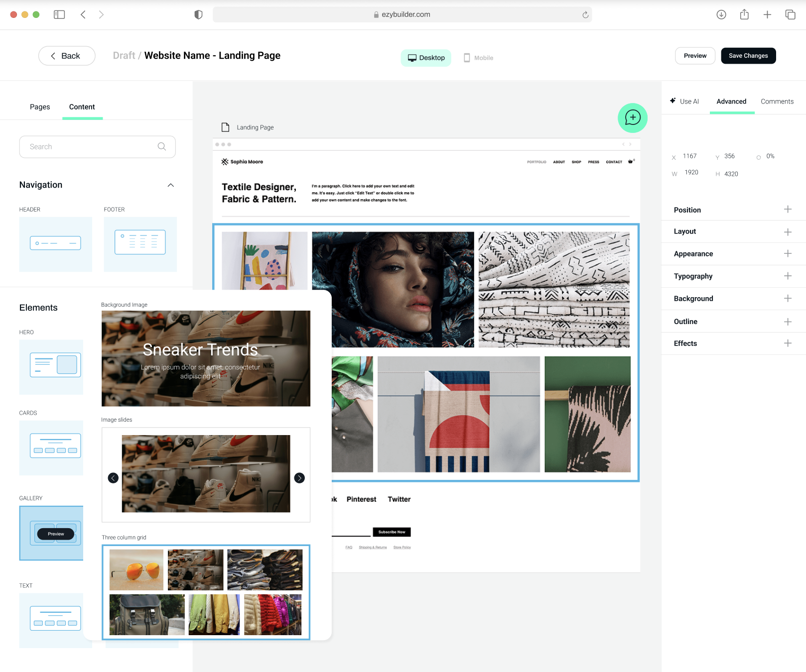Go to next image slide arrow
The image size is (806, 672).
tap(299, 478)
